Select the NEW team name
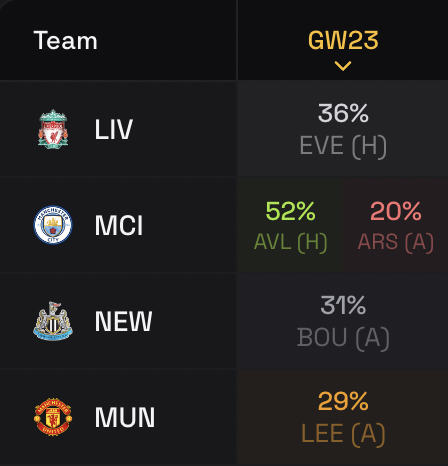448x466 pixels. pyautogui.click(x=123, y=321)
